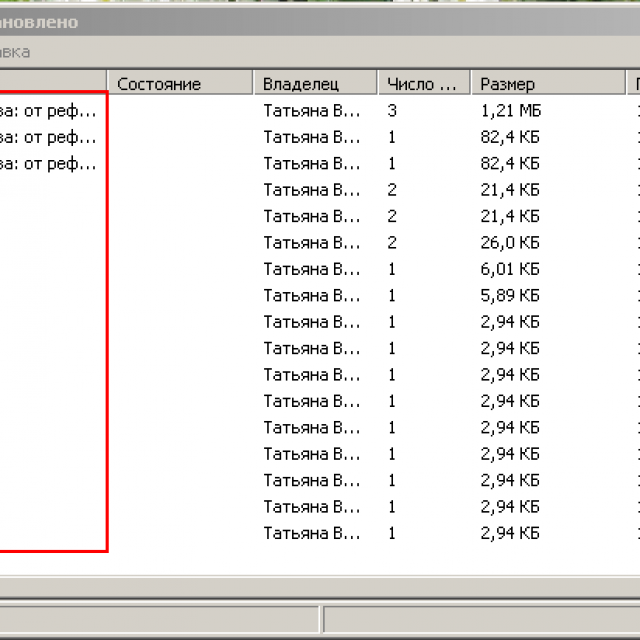
Task: Select the second 82,4 КБ print job
Action: [510, 163]
